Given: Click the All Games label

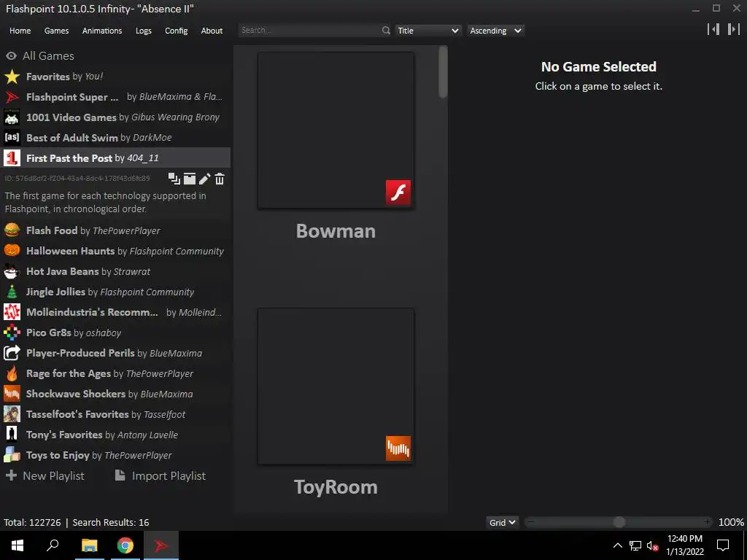Looking at the screenshot, I should click(x=49, y=55).
